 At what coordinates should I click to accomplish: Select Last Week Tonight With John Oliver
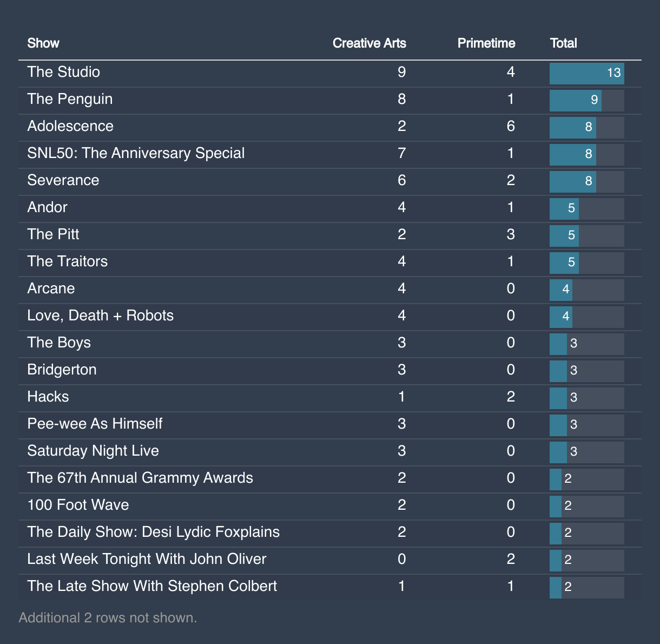pyautogui.click(x=147, y=559)
